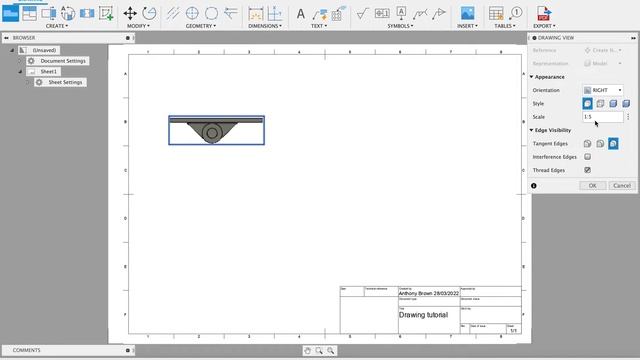Choose Visible Edges style option

pos(587,104)
